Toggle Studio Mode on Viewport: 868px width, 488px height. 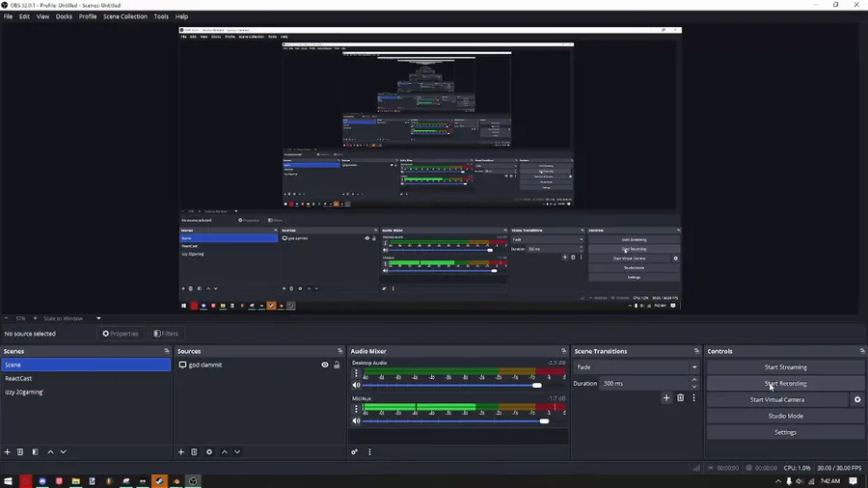[785, 416]
